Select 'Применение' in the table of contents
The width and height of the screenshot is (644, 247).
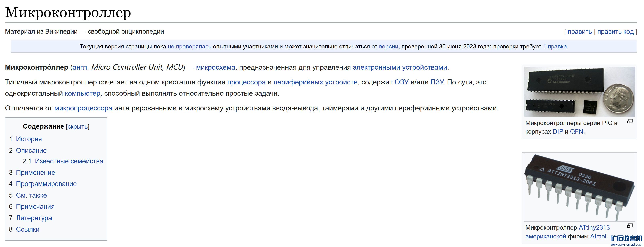(x=35, y=173)
